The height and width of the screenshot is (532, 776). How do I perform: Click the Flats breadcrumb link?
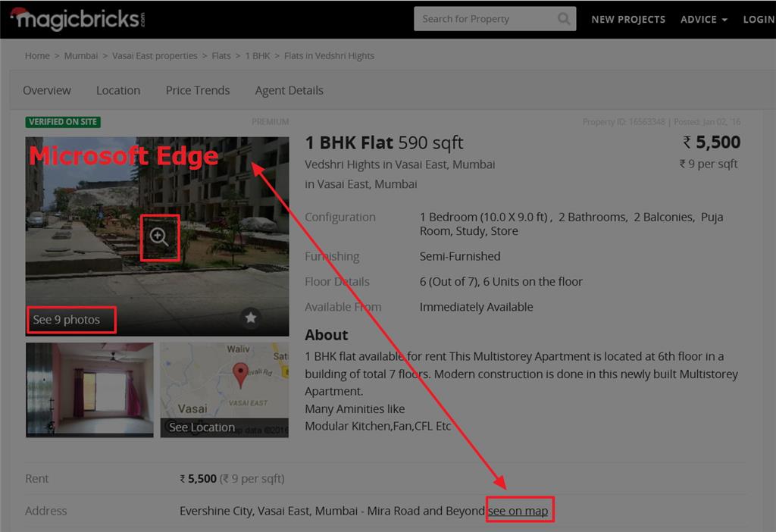pyautogui.click(x=221, y=55)
